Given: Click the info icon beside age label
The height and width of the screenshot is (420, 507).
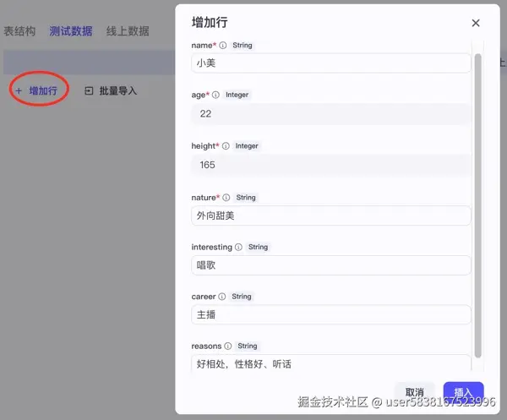Looking at the screenshot, I should [215, 95].
